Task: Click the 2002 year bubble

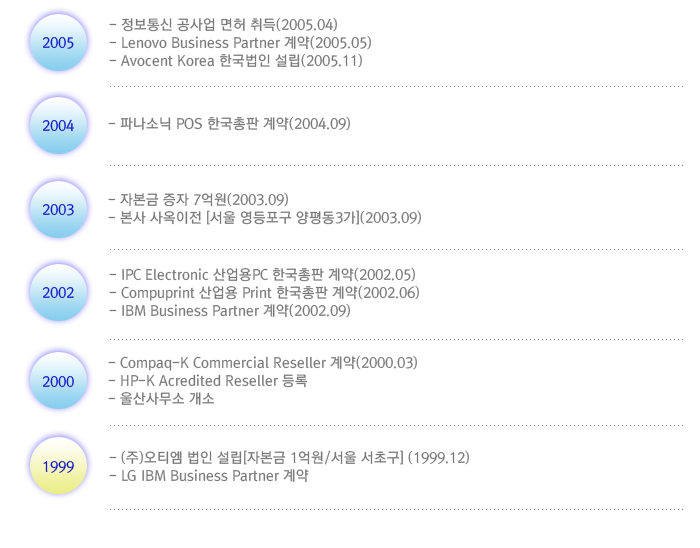Action: 58,292
